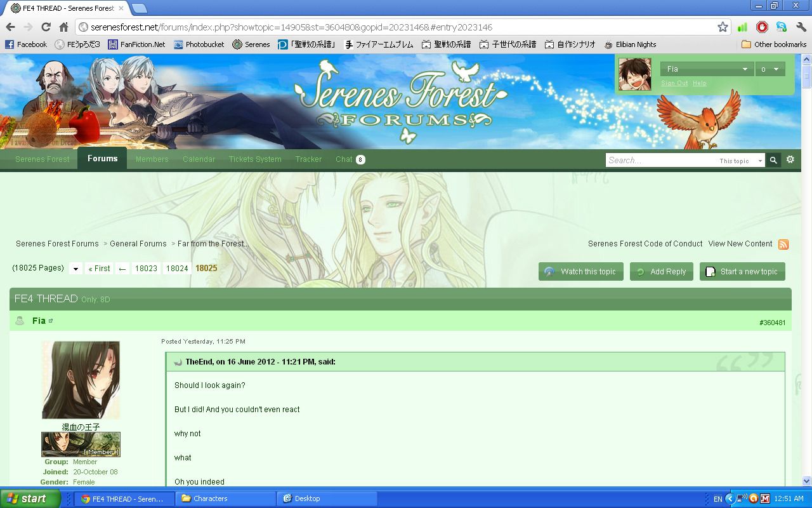This screenshot has height=508, width=812.
Task: Open the FEうpろだ3 bookmark
Action: 77,44
